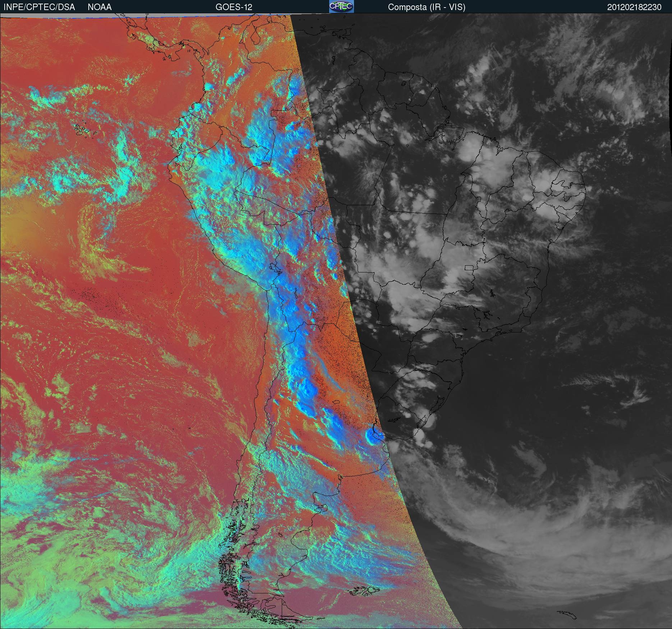
Task: Click the Composta (IR - VIS) title
Action: (427, 7)
